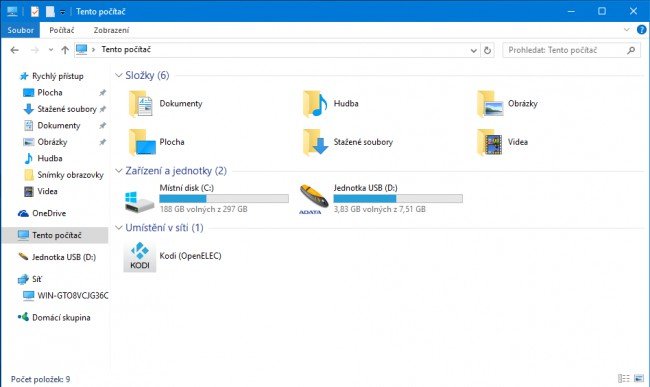Image resolution: width=650 pixels, height=387 pixels.
Task: Go up one level with up arrow
Action: (65, 50)
